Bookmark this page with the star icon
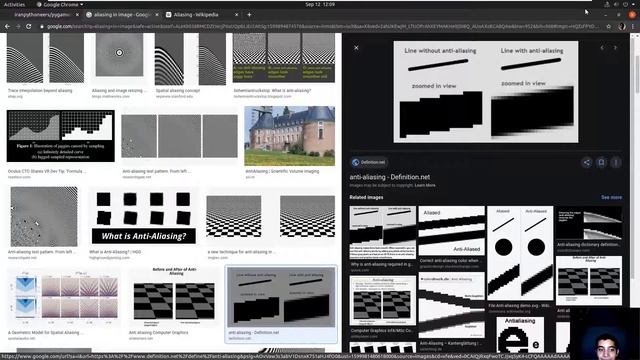This screenshot has height=360, width=640. pos(609,27)
